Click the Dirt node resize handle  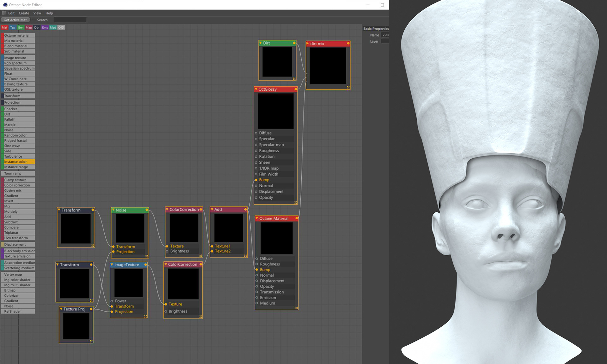tap(294, 79)
